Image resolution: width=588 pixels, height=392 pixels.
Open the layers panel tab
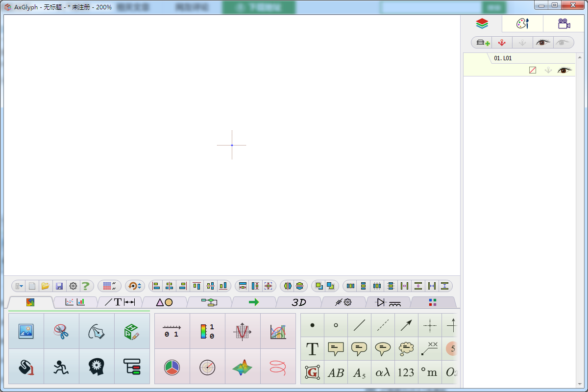pyautogui.click(x=482, y=24)
